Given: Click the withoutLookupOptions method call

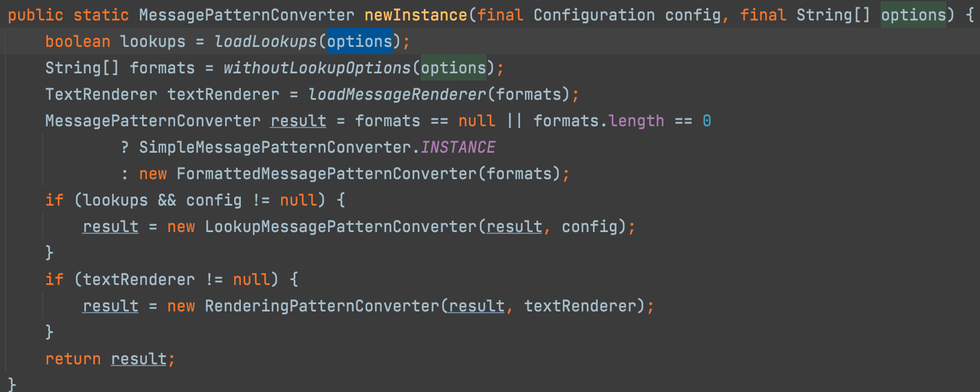Looking at the screenshot, I should pyautogui.click(x=317, y=68).
